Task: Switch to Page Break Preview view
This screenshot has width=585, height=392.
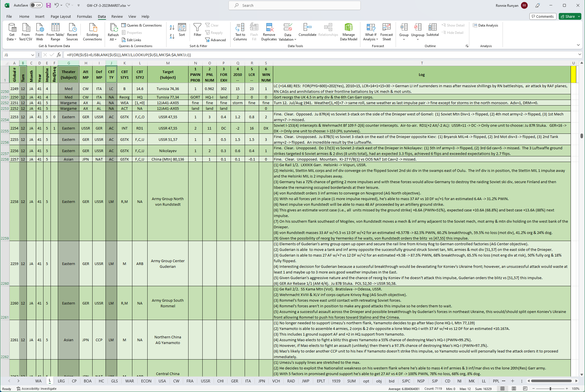Action: 525,389
